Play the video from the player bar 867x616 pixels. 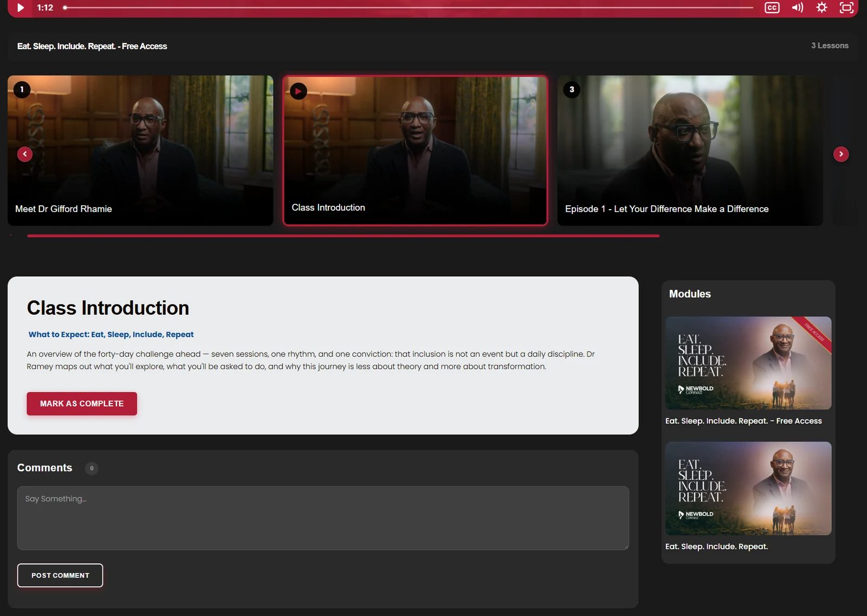21,8
